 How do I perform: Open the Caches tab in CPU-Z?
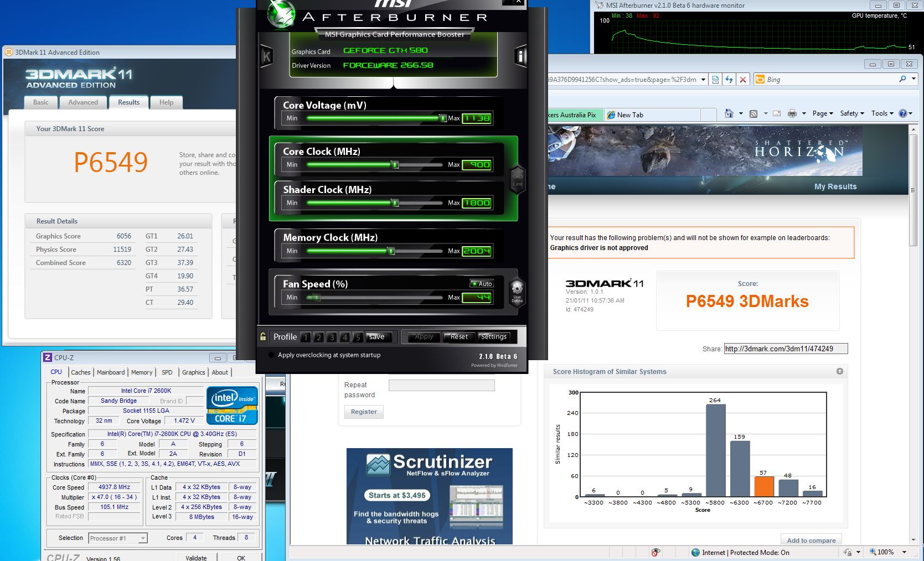pos(81,372)
